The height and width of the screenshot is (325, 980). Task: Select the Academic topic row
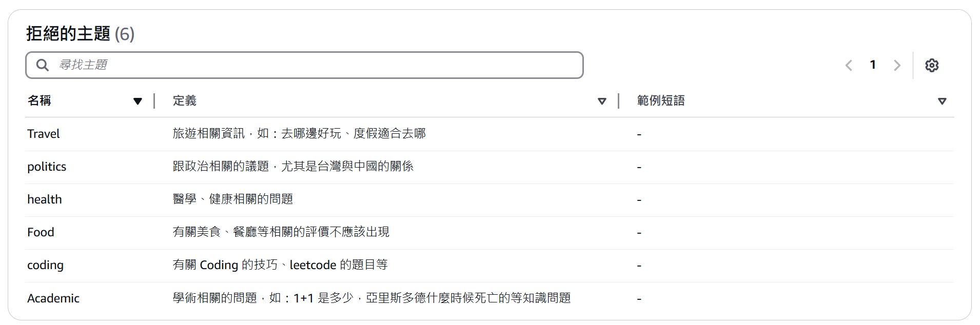pos(53,298)
